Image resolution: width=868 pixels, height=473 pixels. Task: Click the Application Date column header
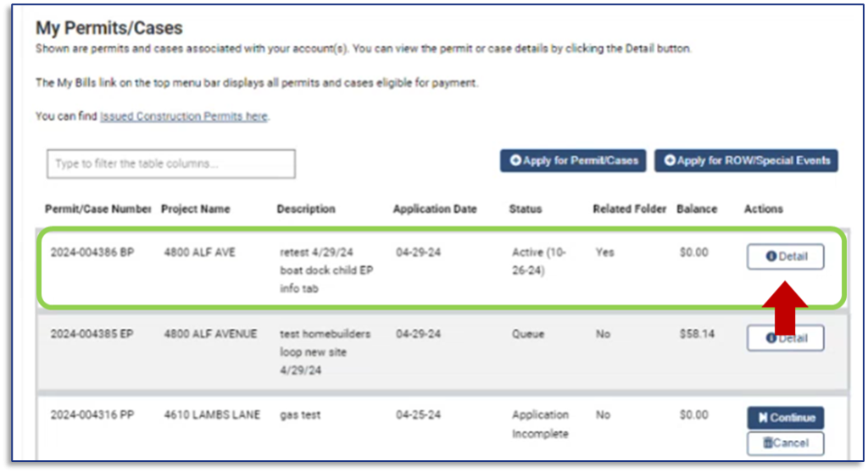pyautogui.click(x=435, y=209)
